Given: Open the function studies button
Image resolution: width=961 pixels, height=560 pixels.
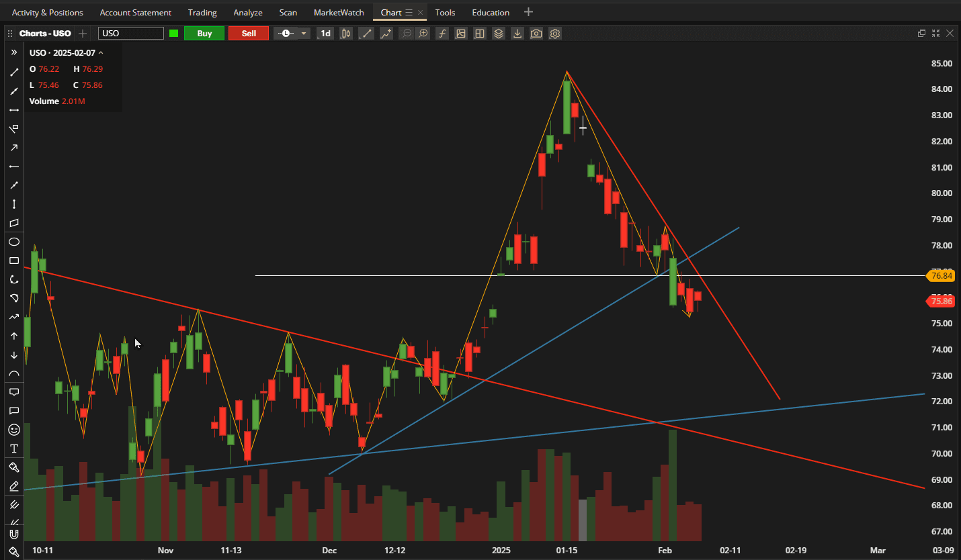Looking at the screenshot, I should (442, 33).
